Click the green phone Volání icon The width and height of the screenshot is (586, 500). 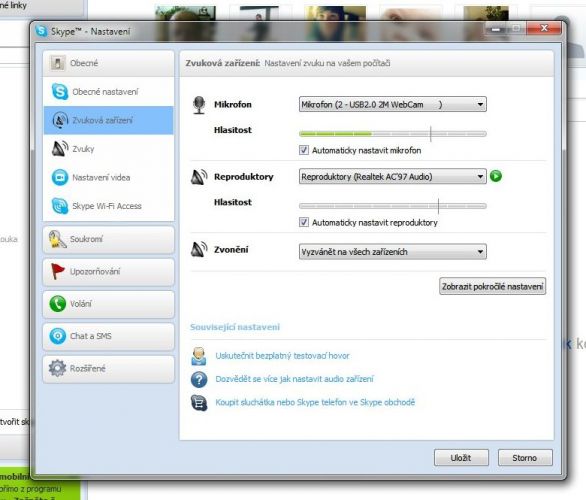[x=58, y=303]
